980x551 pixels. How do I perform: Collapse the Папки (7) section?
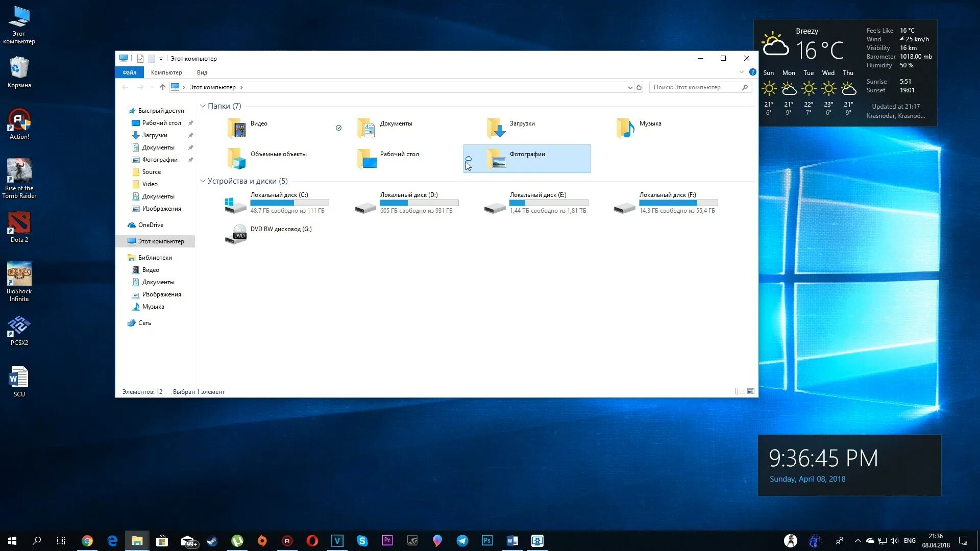coord(204,106)
